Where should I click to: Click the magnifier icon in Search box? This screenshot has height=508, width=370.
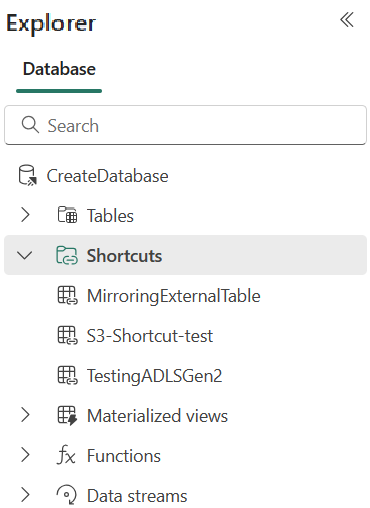30,125
